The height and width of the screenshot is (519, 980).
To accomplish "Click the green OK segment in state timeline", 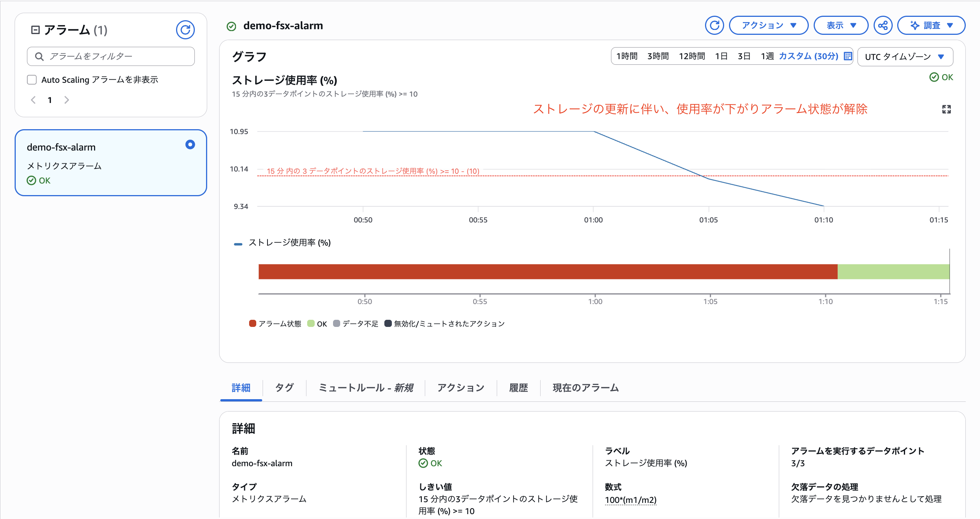I will [892, 272].
